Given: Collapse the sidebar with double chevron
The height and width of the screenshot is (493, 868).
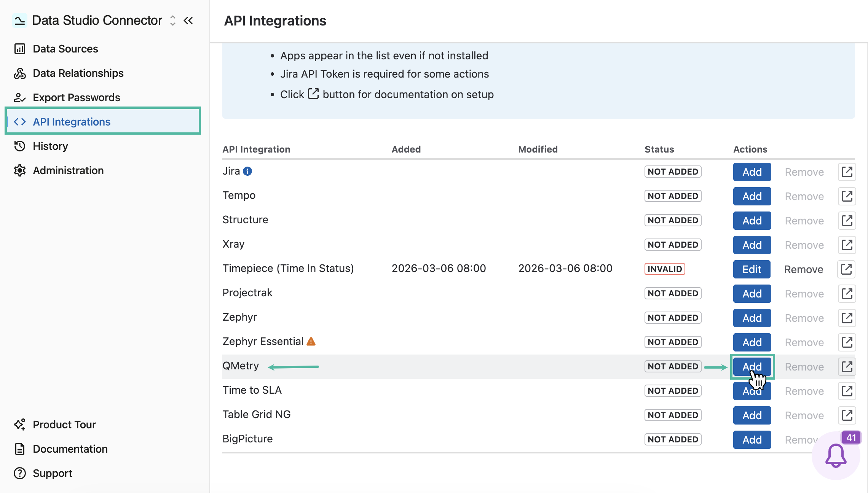Looking at the screenshot, I should [x=188, y=21].
